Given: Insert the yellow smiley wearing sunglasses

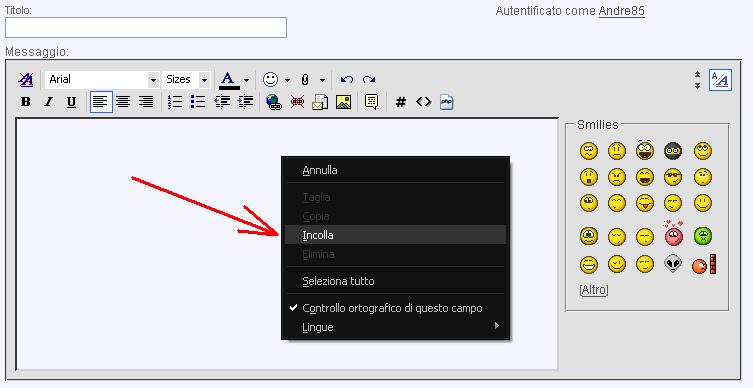Looking at the screenshot, I should (x=673, y=177).
